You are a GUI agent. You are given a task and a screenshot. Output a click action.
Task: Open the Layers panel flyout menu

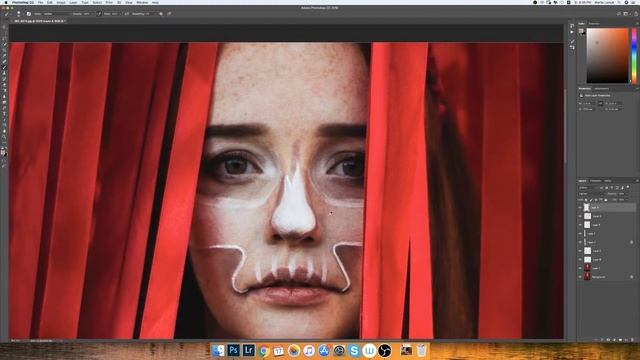coord(637,181)
